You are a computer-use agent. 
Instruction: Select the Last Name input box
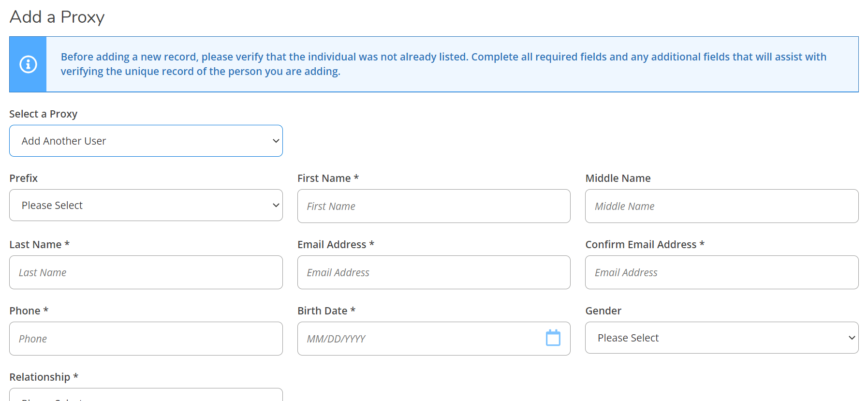[146, 272]
